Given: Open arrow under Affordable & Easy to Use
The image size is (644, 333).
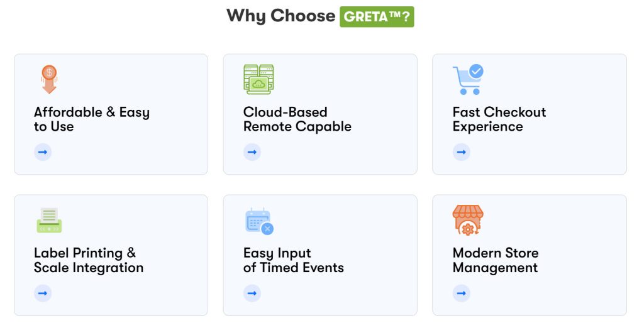Looking at the screenshot, I should click(x=43, y=152).
